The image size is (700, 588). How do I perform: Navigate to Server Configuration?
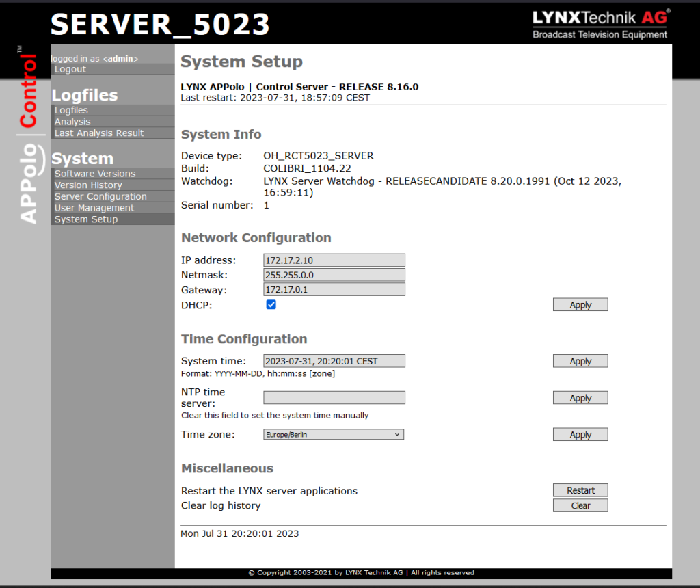click(x=100, y=197)
